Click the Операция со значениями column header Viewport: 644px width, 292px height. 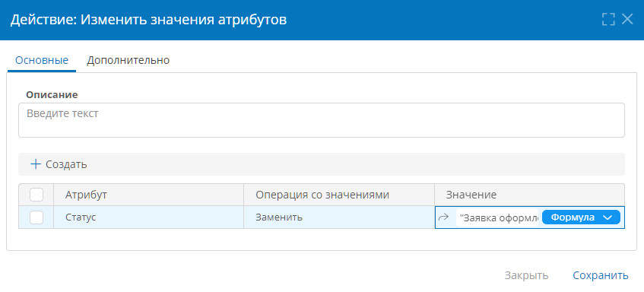coord(339,195)
